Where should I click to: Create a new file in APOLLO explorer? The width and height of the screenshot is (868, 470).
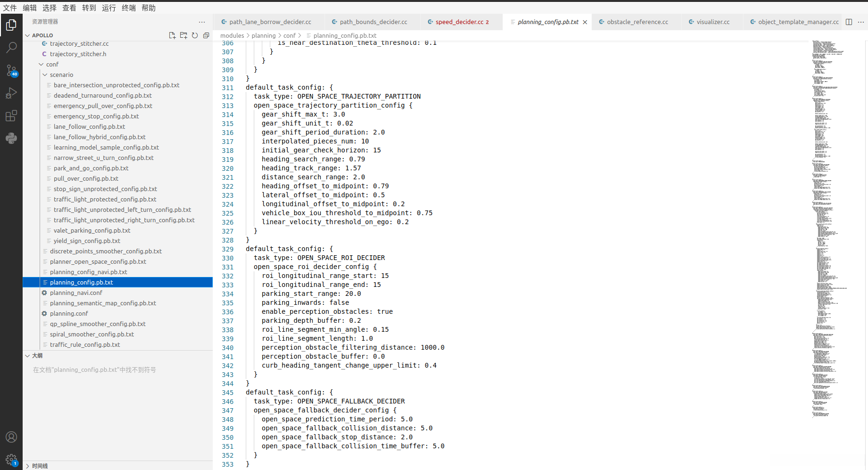[x=172, y=35]
